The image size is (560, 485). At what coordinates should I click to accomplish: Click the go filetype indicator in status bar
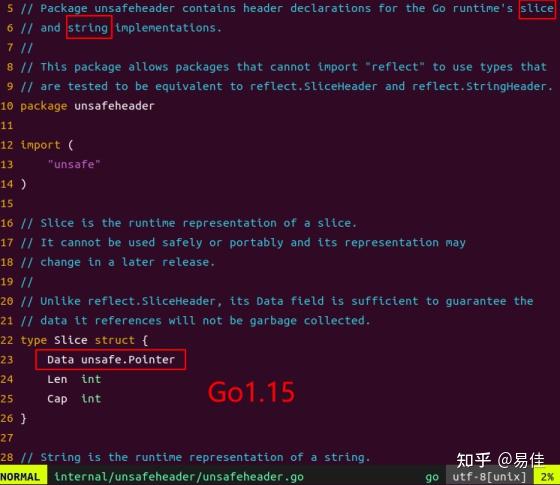coord(431,477)
